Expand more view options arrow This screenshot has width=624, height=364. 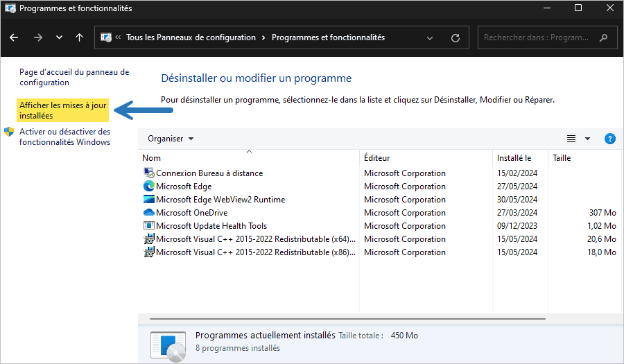[587, 139]
